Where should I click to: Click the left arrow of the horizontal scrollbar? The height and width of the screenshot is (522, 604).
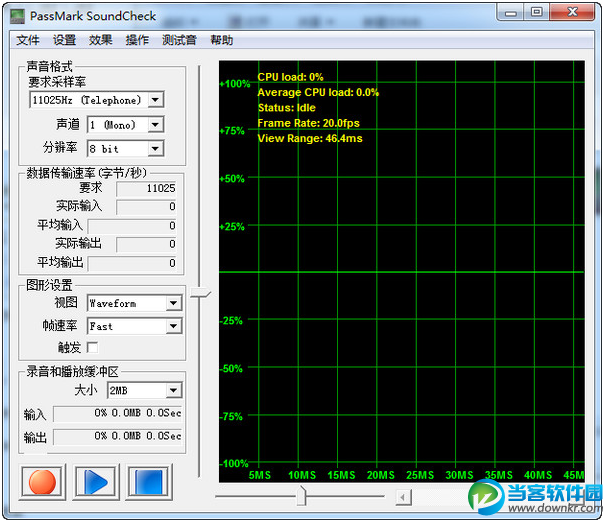403,497
